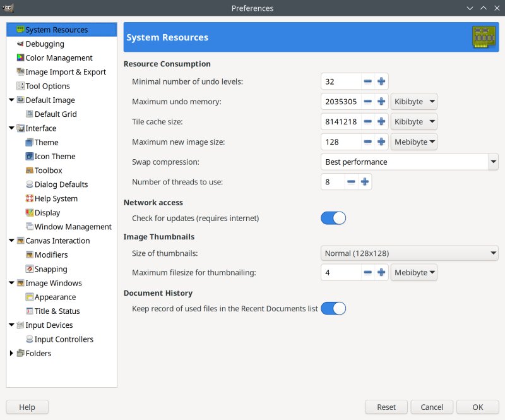505x420 pixels.
Task: Click the Image Import & Export icon
Action: click(x=20, y=72)
